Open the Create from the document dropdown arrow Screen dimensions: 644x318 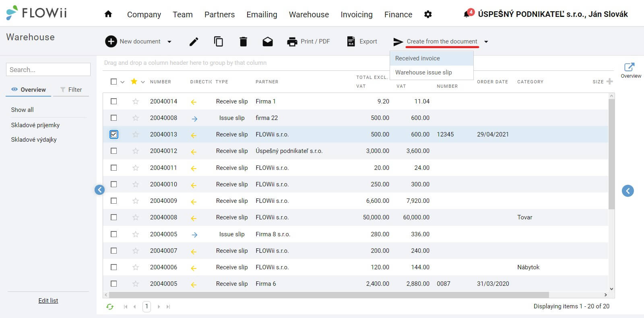[x=486, y=41]
